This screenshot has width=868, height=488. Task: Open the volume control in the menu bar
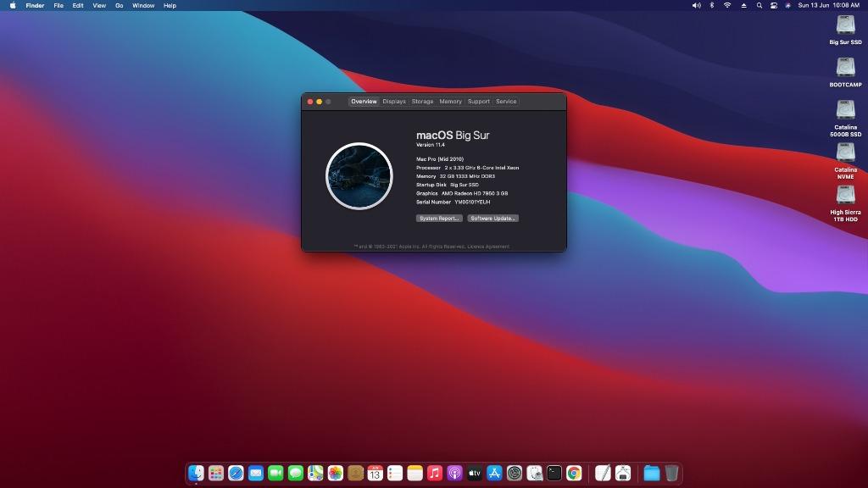[x=697, y=6]
